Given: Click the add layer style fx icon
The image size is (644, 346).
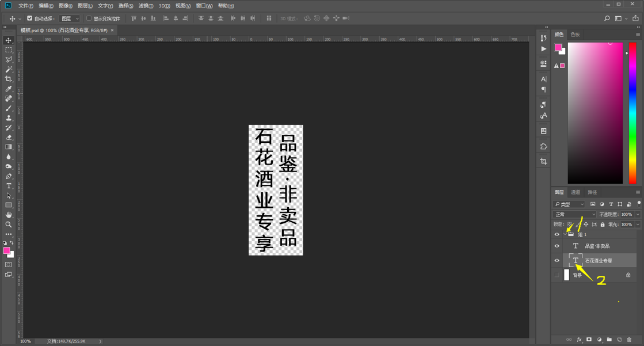Looking at the screenshot, I should (579, 340).
